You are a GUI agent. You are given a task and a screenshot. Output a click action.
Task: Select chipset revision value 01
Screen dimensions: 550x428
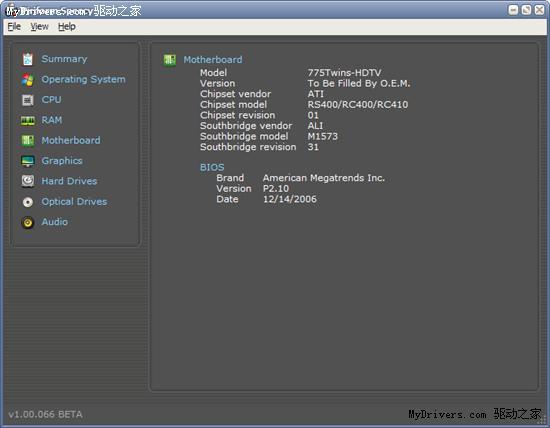pos(313,115)
